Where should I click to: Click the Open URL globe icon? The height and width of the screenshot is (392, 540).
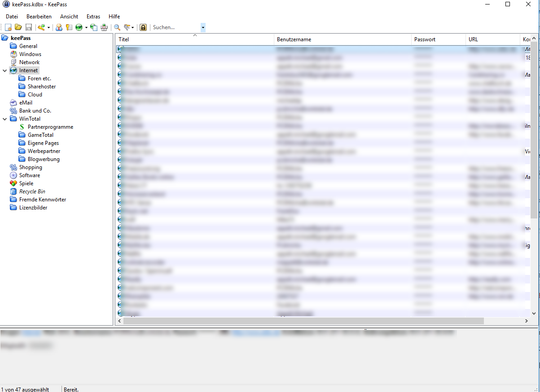(x=79, y=27)
